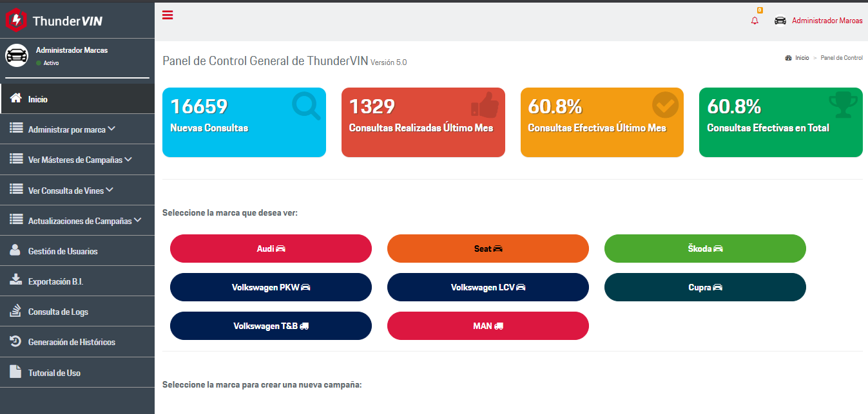
Task: Click the home icon beside Inicio
Action: [17, 99]
